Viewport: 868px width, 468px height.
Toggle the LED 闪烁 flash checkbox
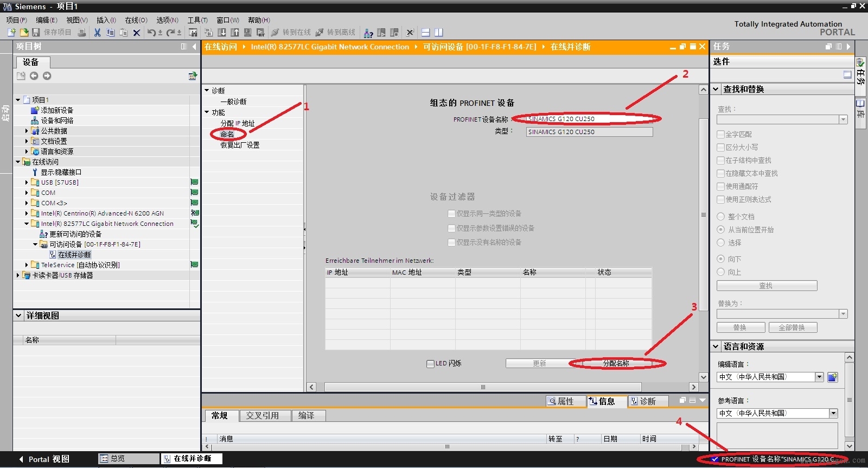(x=431, y=364)
